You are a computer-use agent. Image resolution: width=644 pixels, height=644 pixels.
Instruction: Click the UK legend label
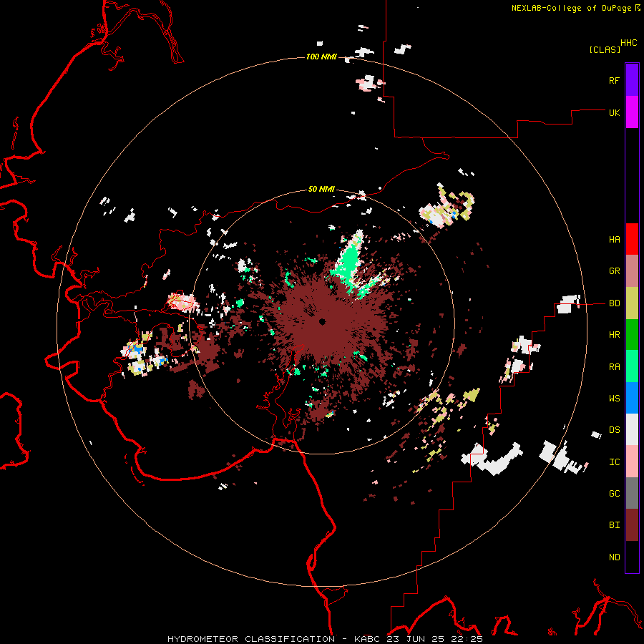point(614,113)
